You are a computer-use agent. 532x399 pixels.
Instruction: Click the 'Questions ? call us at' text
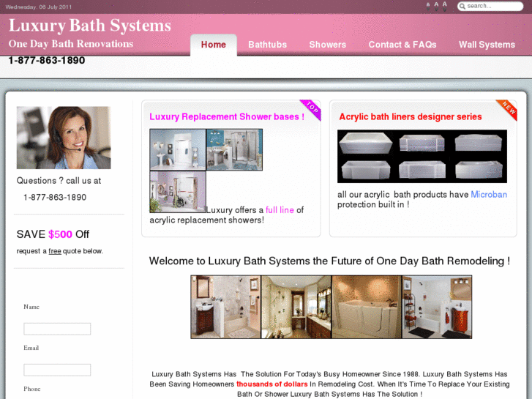point(59,181)
